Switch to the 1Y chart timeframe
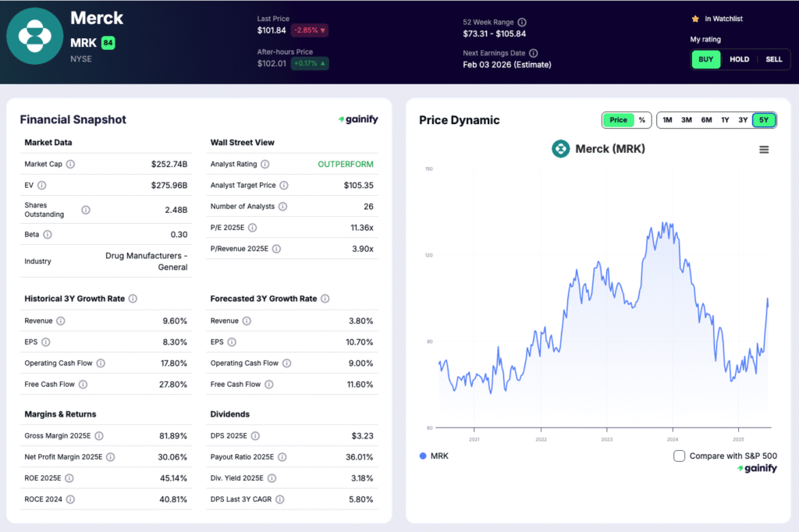The image size is (799, 532). (x=726, y=120)
